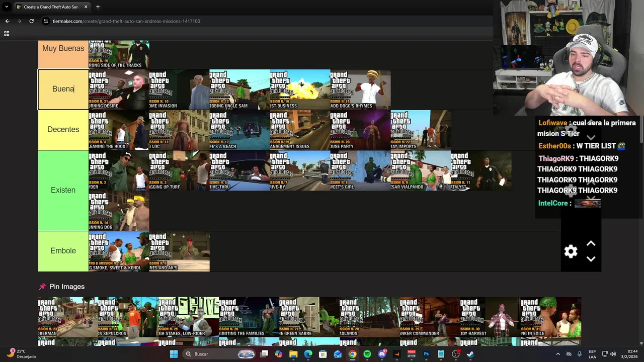Select the Embole tier label

pos(63,251)
